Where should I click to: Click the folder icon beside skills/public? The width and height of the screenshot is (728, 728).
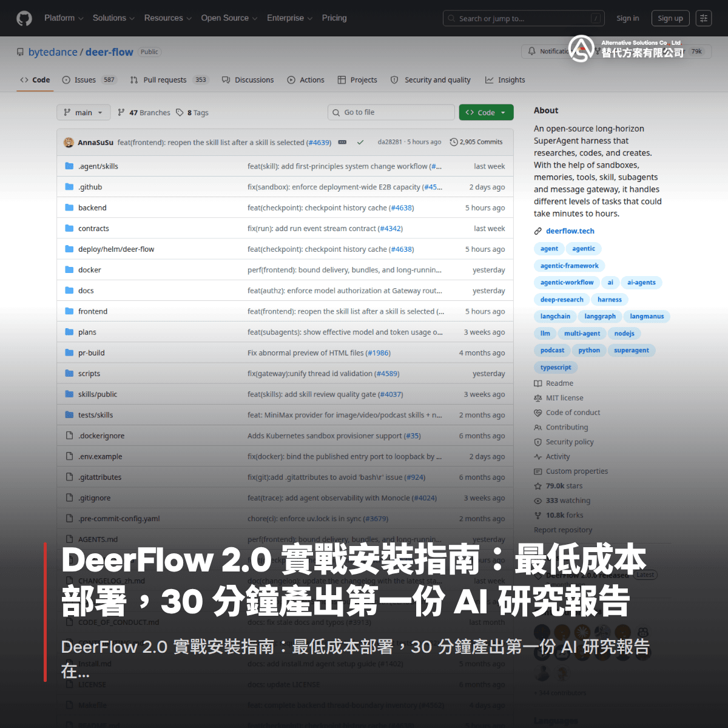(x=69, y=394)
